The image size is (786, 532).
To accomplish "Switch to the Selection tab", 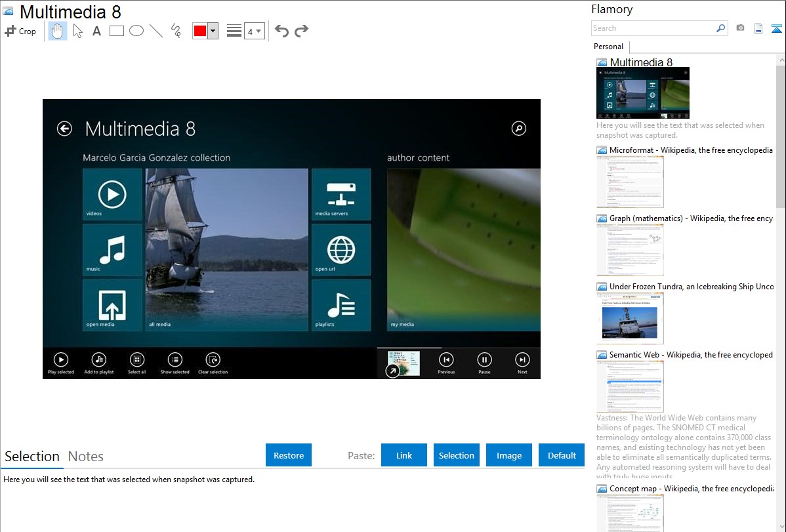I will (x=32, y=457).
